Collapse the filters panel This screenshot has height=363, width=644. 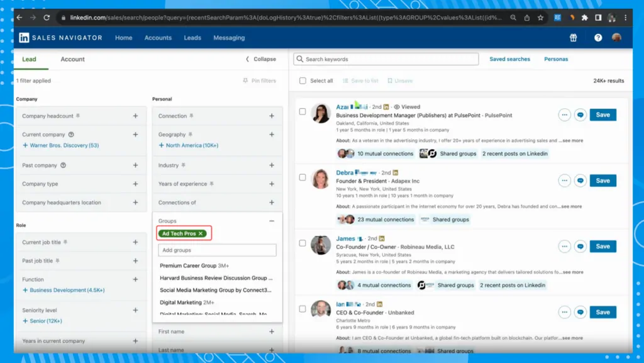coord(261,59)
